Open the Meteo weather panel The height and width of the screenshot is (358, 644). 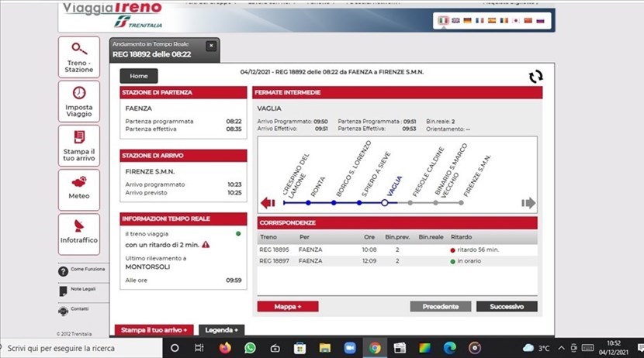pyautogui.click(x=79, y=190)
